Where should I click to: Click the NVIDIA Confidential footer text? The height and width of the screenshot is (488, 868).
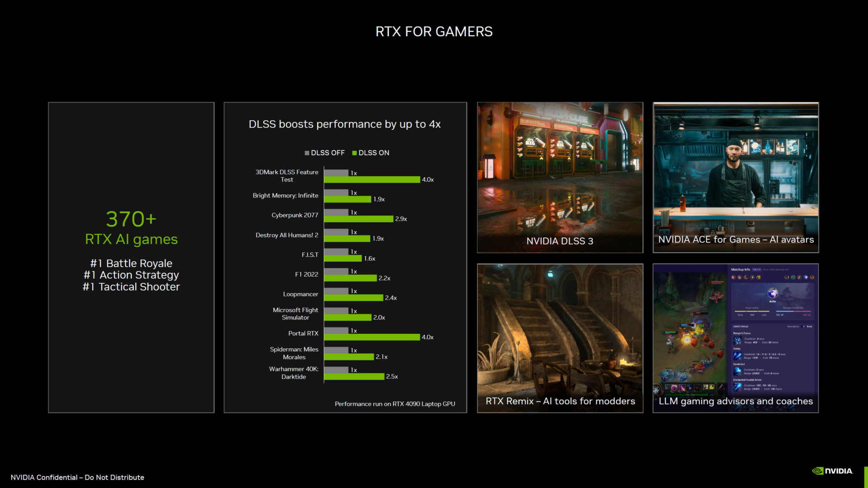(x=77, y=478)
